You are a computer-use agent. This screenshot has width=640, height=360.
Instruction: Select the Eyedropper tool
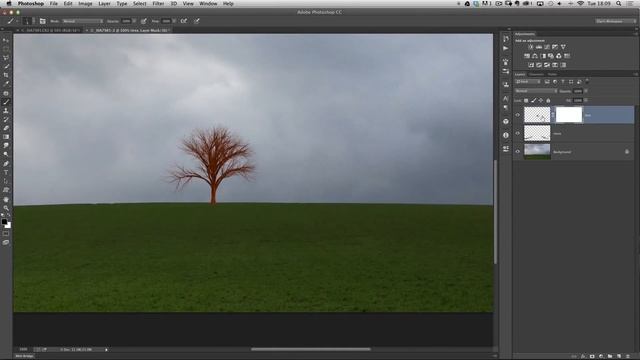[x=6, y=84]
